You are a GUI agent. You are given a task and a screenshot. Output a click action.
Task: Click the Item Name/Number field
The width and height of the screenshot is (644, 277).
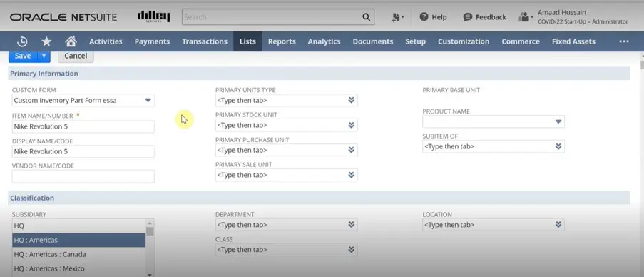[x=83, y=126]
